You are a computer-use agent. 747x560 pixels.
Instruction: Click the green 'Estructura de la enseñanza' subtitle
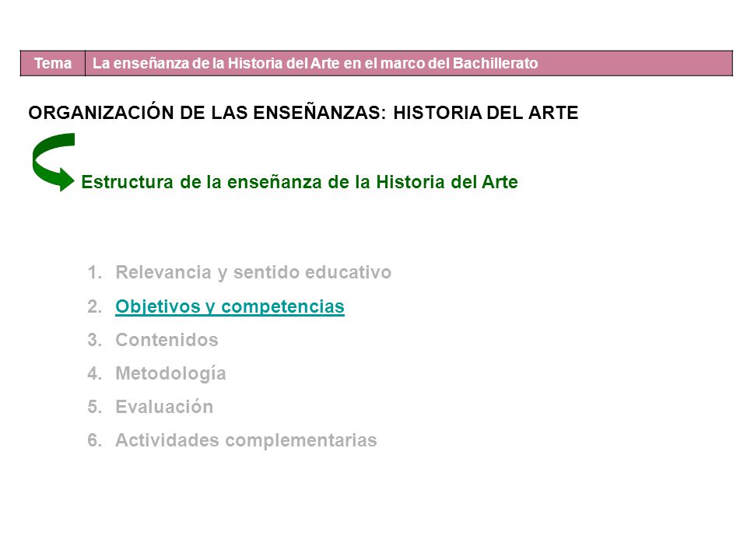coord(299,182)
